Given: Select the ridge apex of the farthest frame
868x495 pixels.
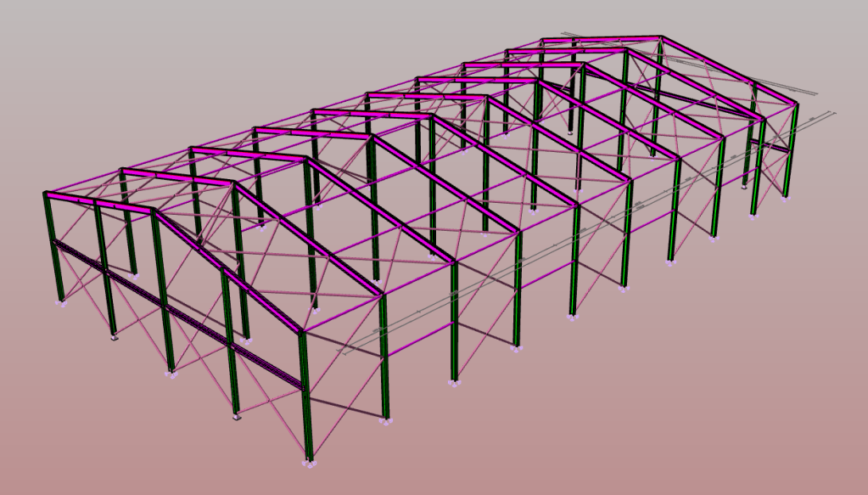Looking at the screenshot, I should click(x=661, y=38).
